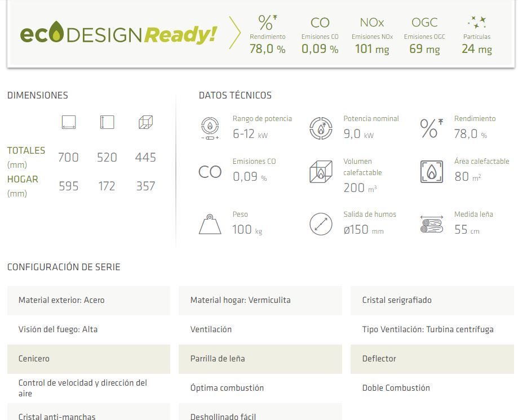This screenshot has width=518, height=420.
Task: Click the "101 mg" NOx value
Action: tap(372, 49)
